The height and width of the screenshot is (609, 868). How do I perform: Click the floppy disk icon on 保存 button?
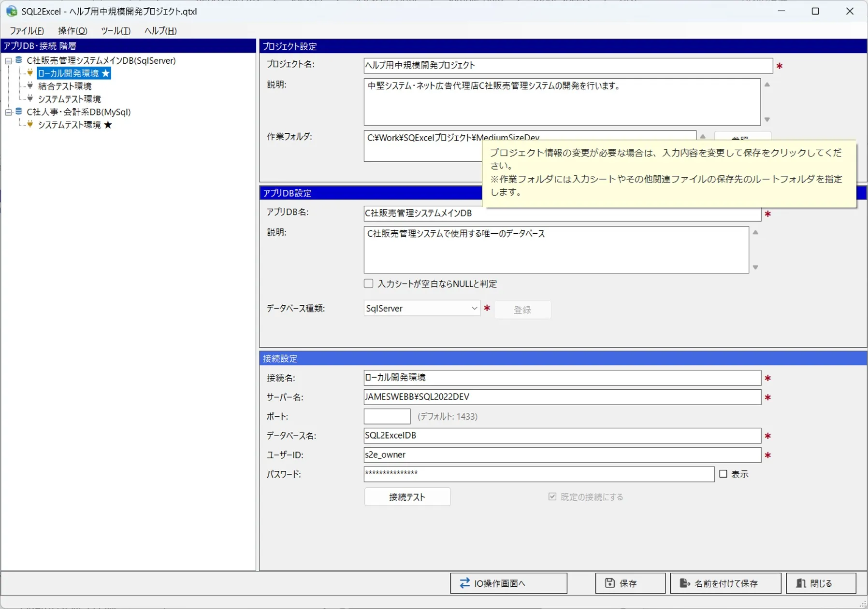pyautogui.click(x=610, y=583)
